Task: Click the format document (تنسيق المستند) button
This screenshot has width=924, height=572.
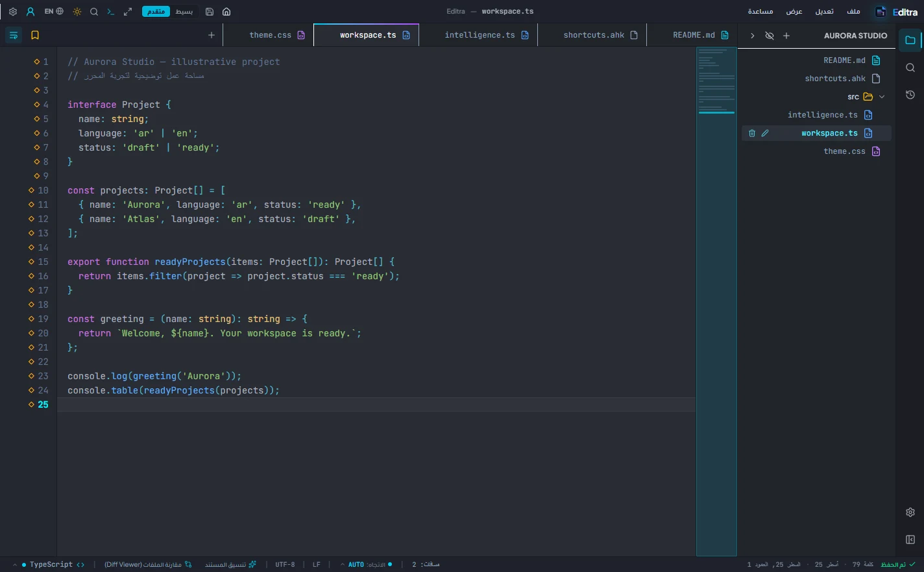Action: [x=230, y=565]
